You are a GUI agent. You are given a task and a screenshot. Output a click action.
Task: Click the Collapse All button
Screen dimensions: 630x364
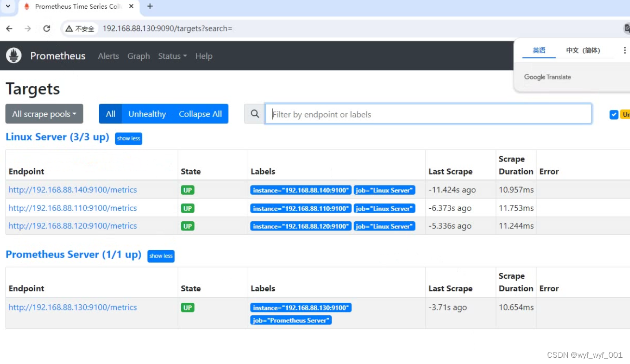pos(200,114)
